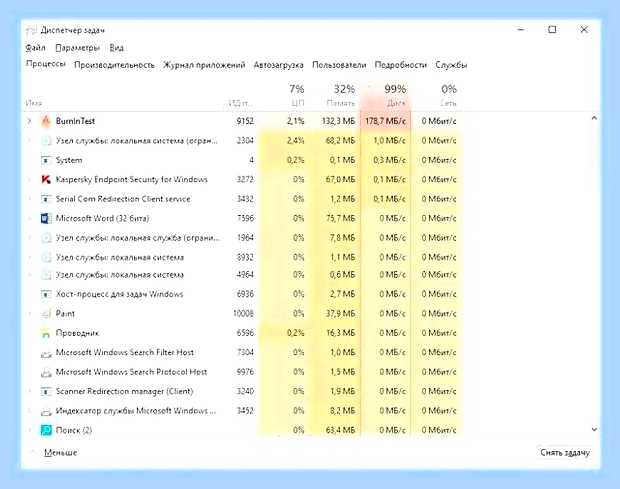
Task: Click PID 10008 of Paint
Action: pos(243,314)
